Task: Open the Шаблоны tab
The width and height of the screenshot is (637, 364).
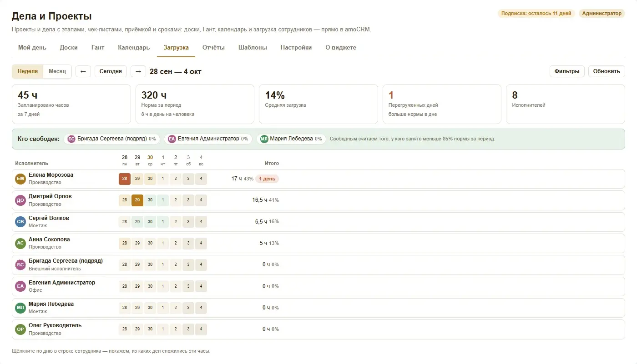Action: coord(253,47)
